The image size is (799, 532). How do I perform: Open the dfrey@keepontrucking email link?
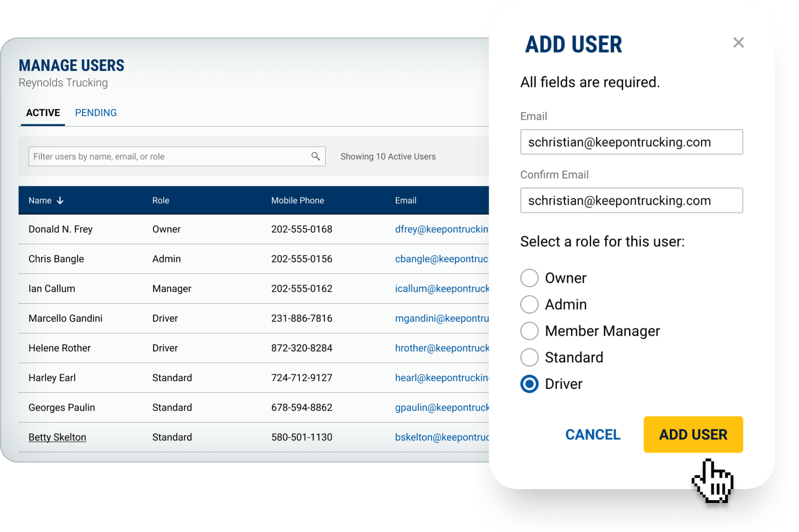435,229
